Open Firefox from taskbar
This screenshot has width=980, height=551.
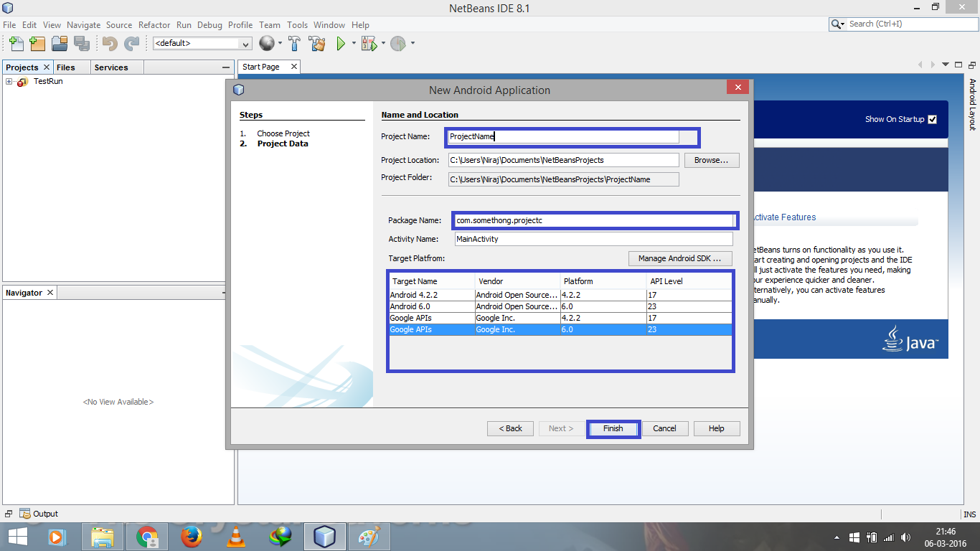click(192, 537)
